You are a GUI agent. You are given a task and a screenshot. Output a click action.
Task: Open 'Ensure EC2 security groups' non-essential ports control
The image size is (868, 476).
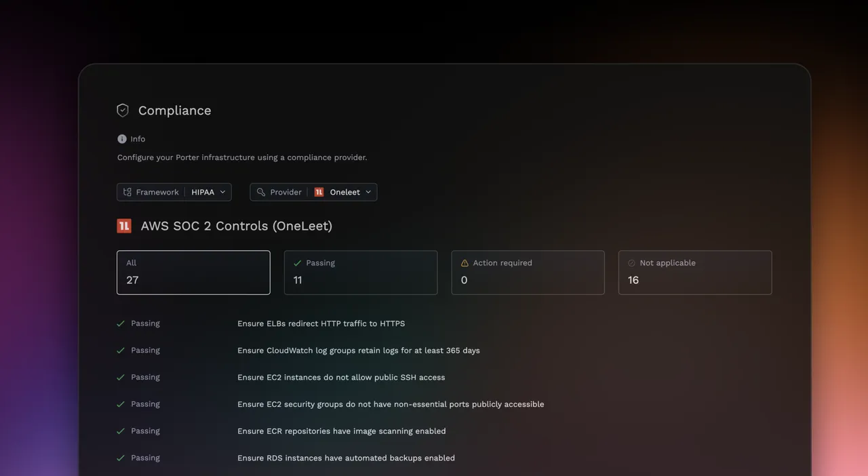[391, 404]
